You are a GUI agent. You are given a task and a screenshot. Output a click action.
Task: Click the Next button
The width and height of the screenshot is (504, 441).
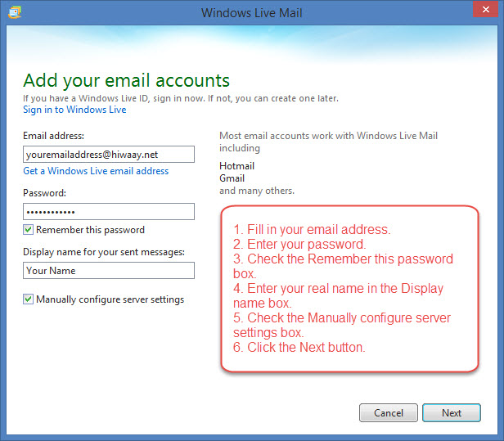tap(452, 413)
